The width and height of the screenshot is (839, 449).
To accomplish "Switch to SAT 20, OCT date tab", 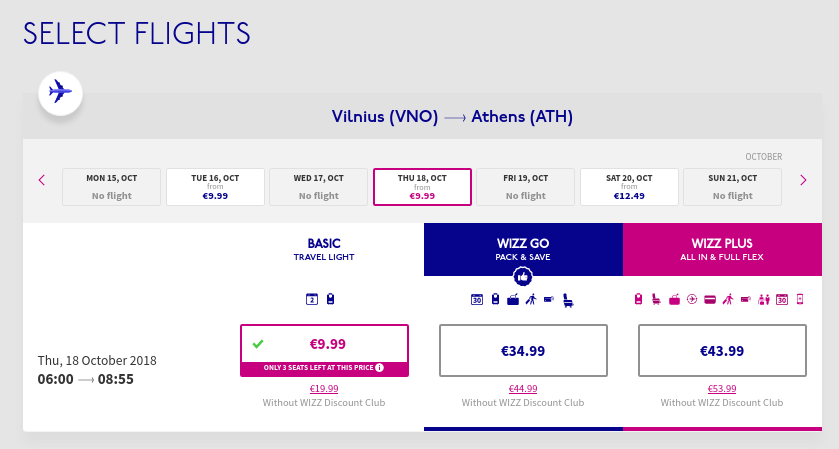I will pos(629,187).
